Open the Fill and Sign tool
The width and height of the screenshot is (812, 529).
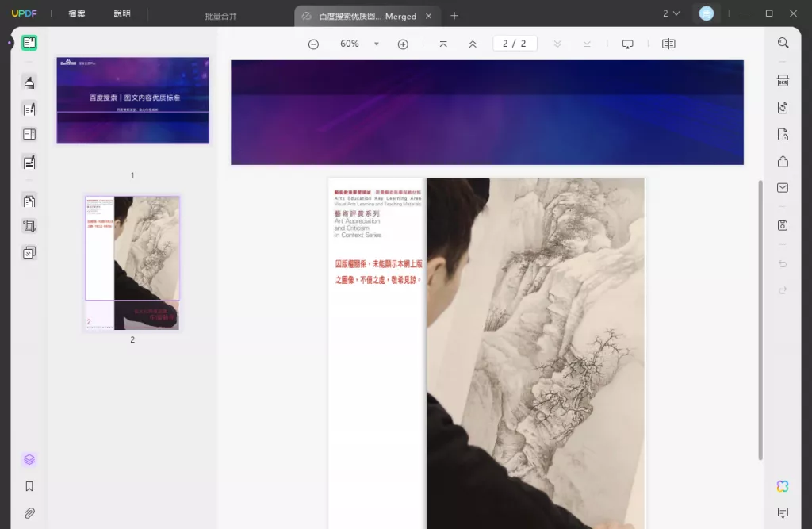point(29,162)
